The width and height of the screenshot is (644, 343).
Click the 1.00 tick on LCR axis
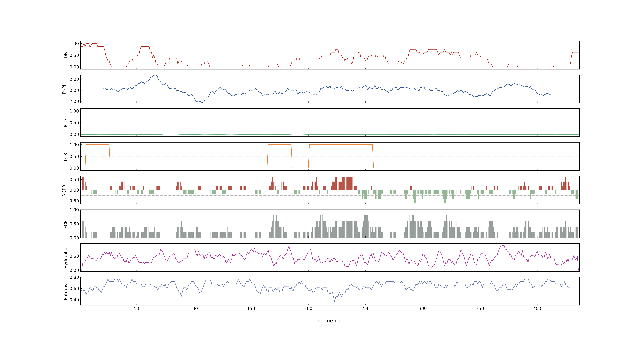(74, 145)
